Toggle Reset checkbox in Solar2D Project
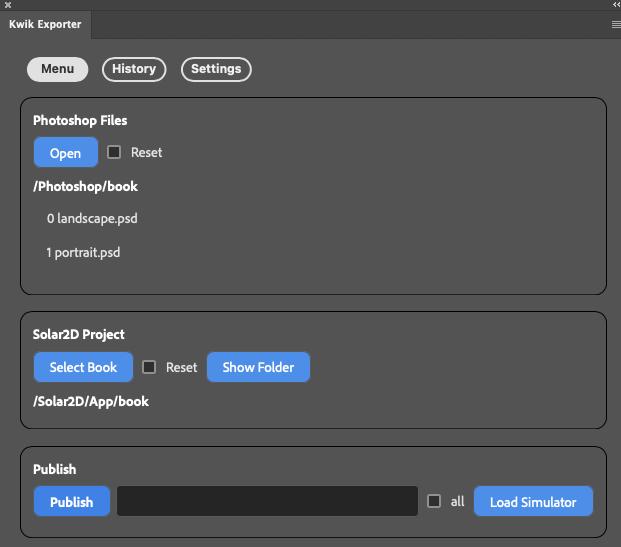Screen dimensions: 621x547 tap(149, 367)
